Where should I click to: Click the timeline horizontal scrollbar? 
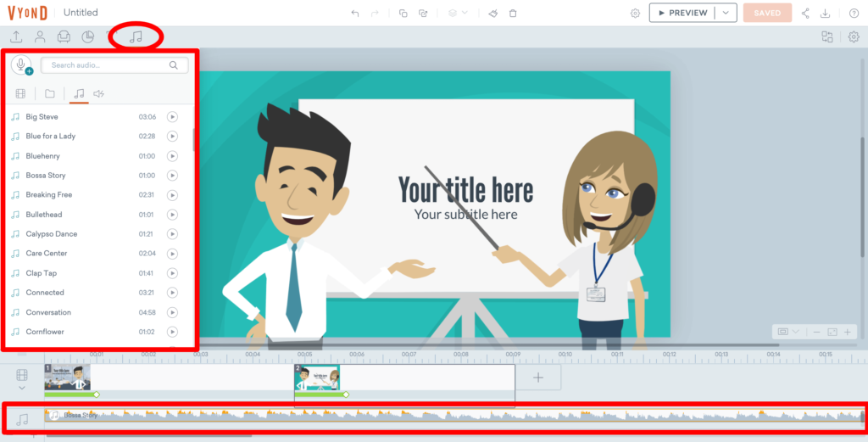tap(148, 436)
